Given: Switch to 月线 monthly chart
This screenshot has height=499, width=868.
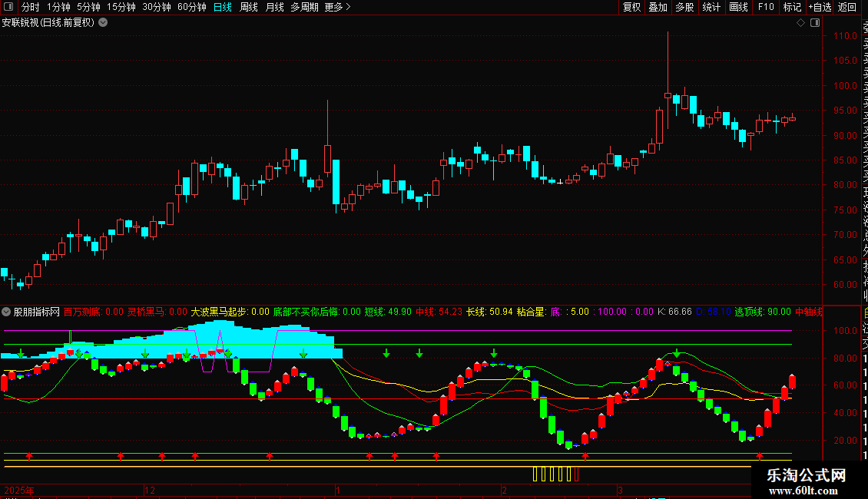Looking at the screenshot, I should (274, 7).
